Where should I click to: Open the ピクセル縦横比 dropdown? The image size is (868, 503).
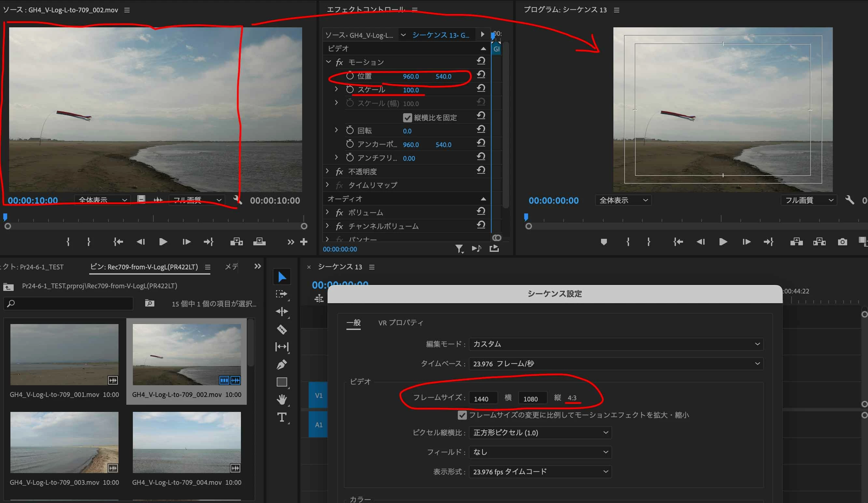coord(540,432)
